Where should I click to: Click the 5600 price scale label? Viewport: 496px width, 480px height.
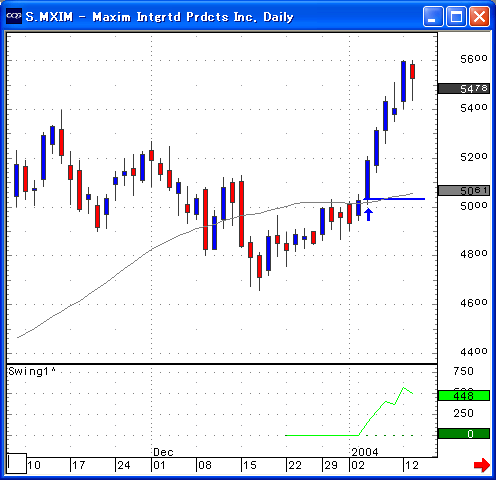[473, 59]
